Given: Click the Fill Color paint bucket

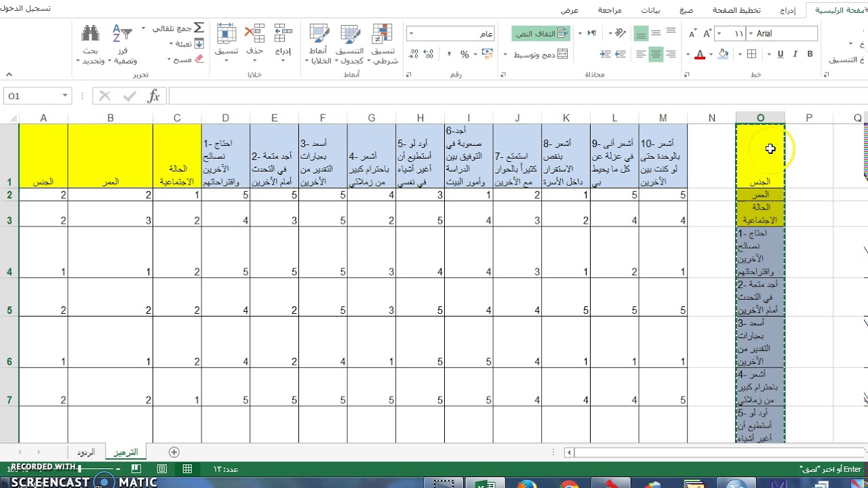Looking at the screenshot, I should point(723,54).
